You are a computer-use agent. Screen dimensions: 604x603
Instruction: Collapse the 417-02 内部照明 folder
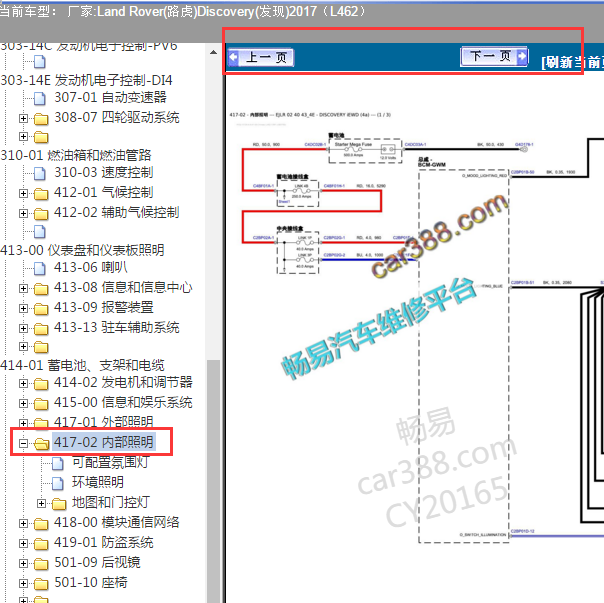tap(23, 443)
